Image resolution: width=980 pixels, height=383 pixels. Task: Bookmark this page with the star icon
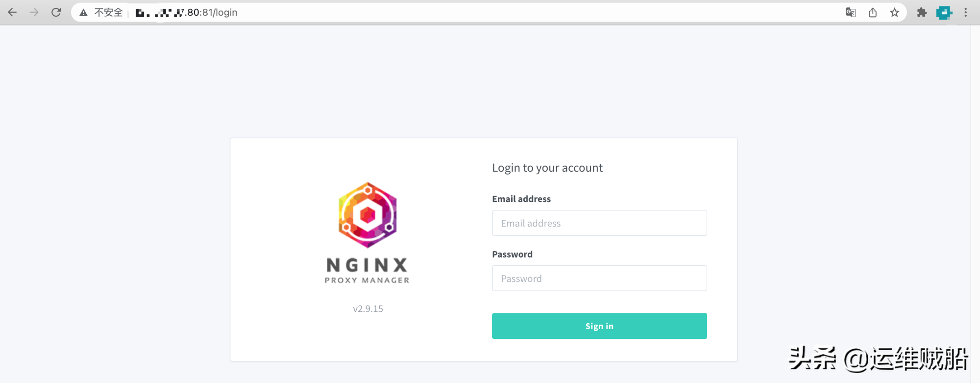[894, 12]
